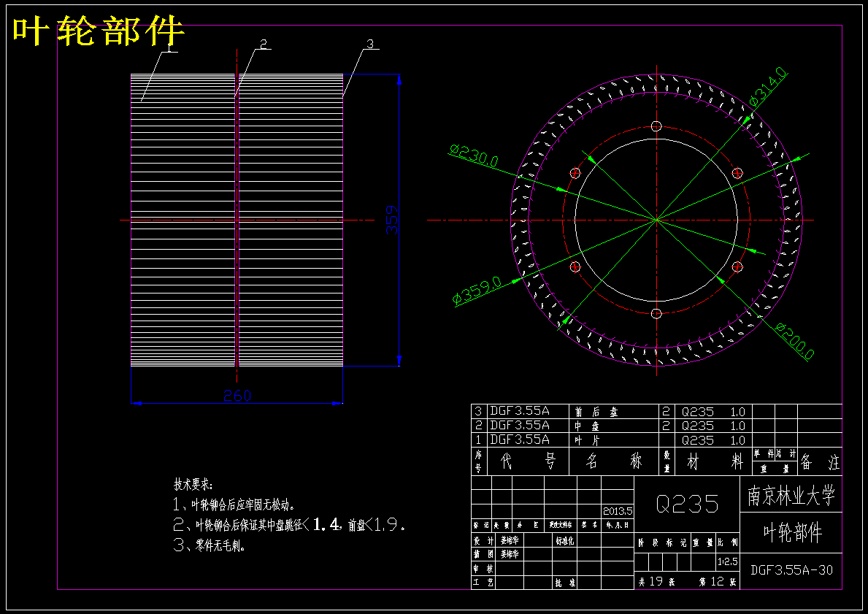
Task: Click the 2013.5 date cell
Action: coord(618,511)
